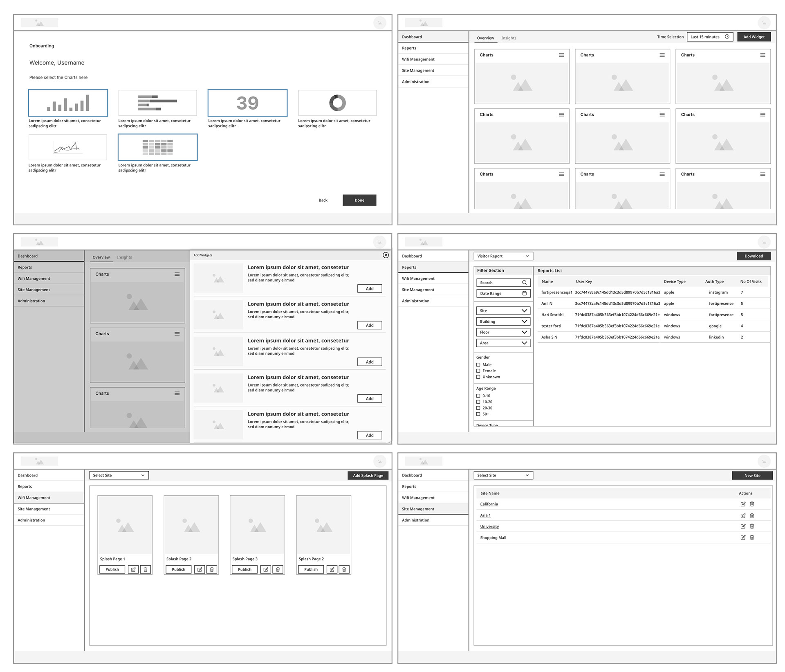Select the donut chart option in onboarding
Viewport: 785px width, 672px height.
[337, 103]
